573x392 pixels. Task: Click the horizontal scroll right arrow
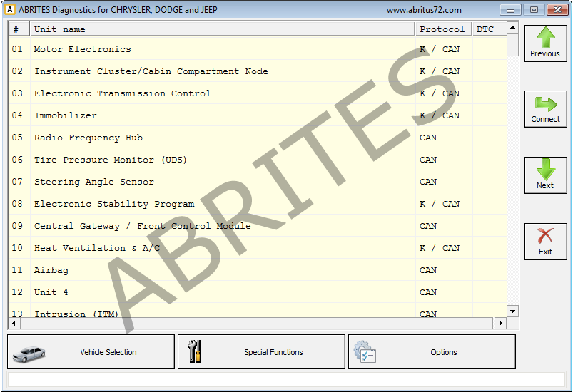click(501, 323)
